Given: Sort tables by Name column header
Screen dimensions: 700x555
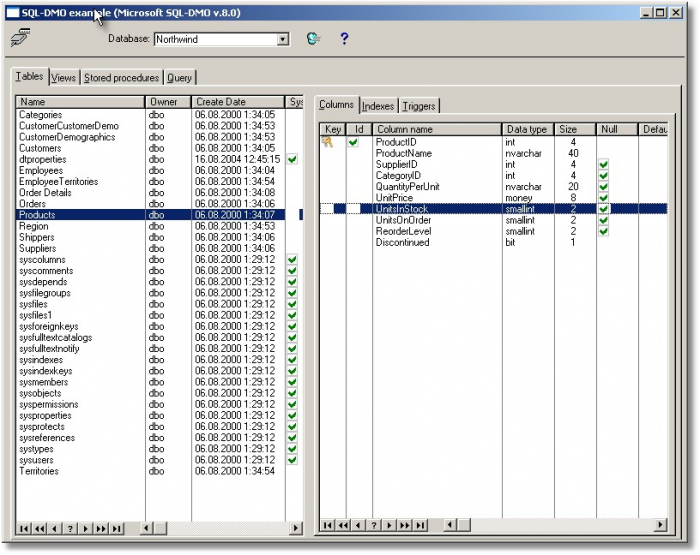Looking at the screenshot, I should (x=80, y=102).
